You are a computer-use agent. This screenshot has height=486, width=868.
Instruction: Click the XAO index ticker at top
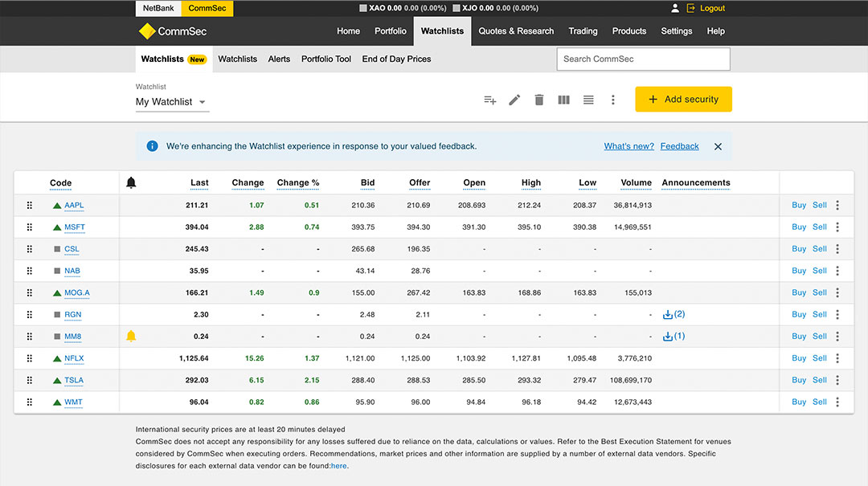(x=403, y=8)
